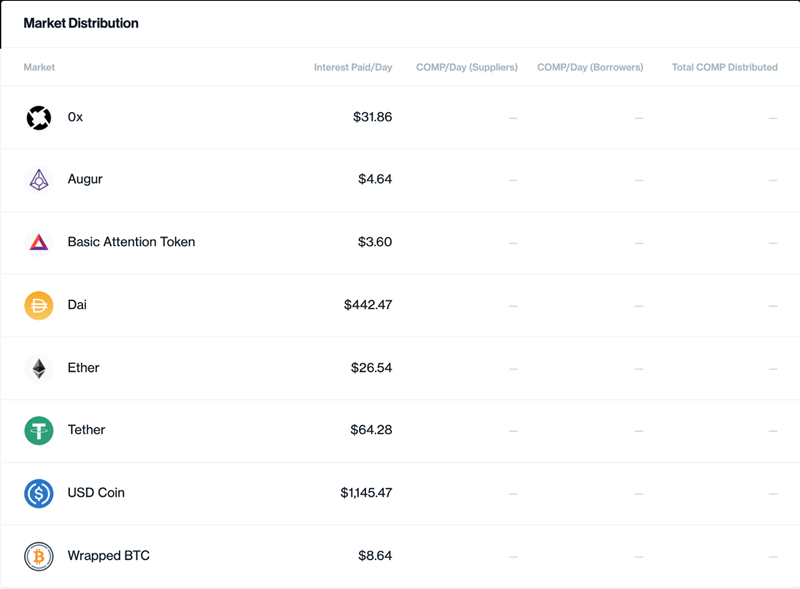The height and width of the screenshot is (589, 800).
Task: Click the Tether token icon
Action: tap(38, 430)
